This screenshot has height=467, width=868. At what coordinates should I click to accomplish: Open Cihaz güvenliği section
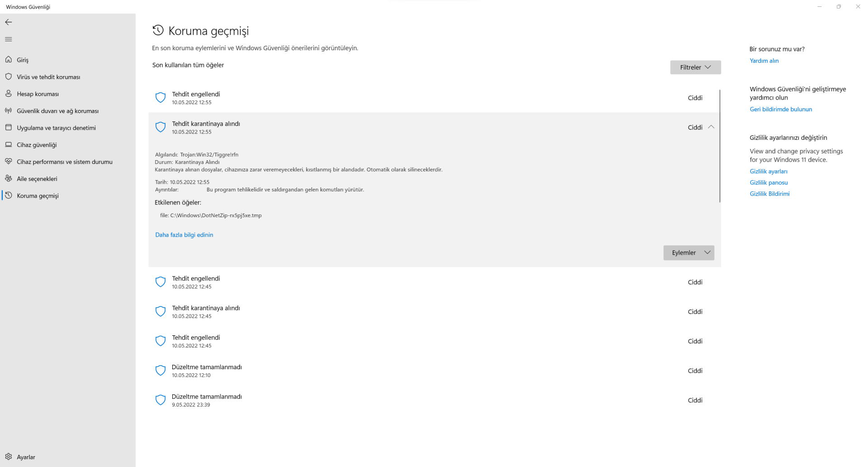coord(68,145)
